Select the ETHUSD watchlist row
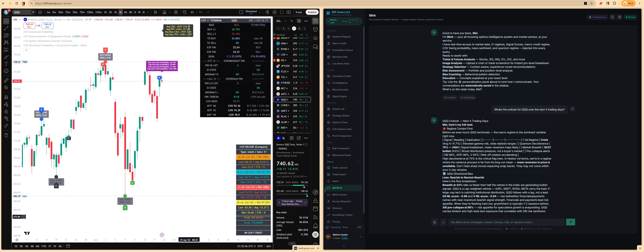Screen dimensions: 644x252 [292, 83]
